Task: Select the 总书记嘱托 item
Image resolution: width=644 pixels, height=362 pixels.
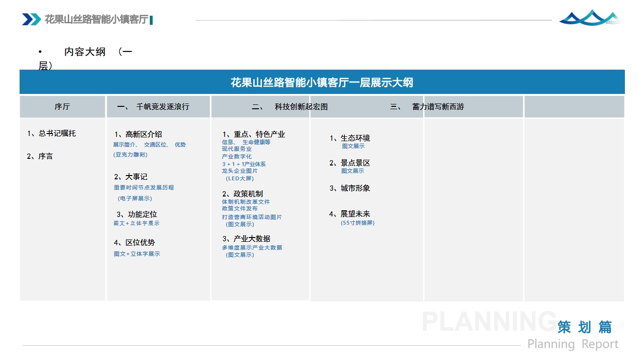Action: [x=52, y=134]
